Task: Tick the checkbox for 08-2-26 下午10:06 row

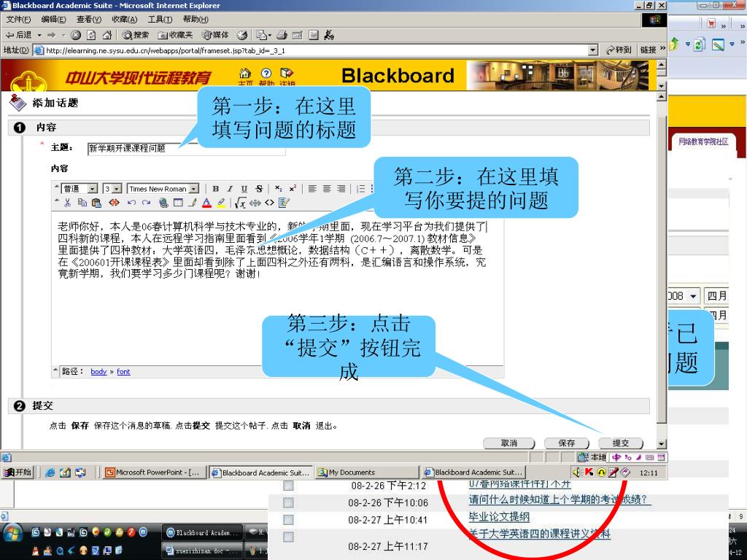Action: pos(288,502)
